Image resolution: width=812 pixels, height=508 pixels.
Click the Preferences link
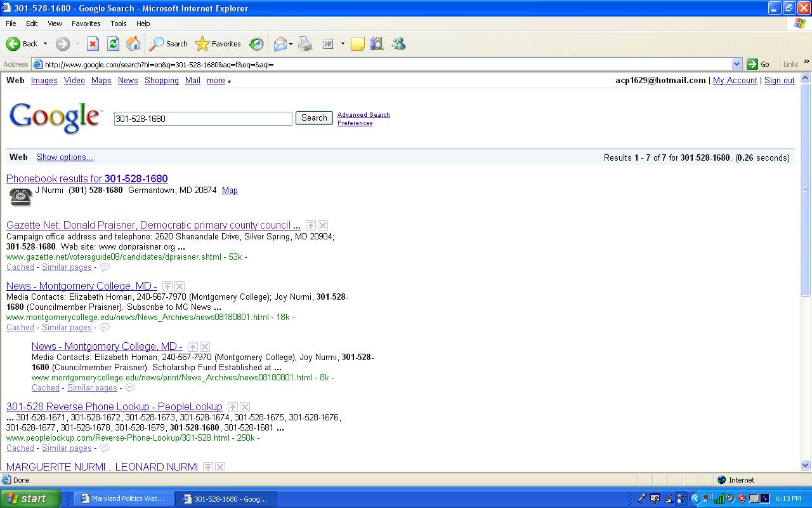[355, 123]
